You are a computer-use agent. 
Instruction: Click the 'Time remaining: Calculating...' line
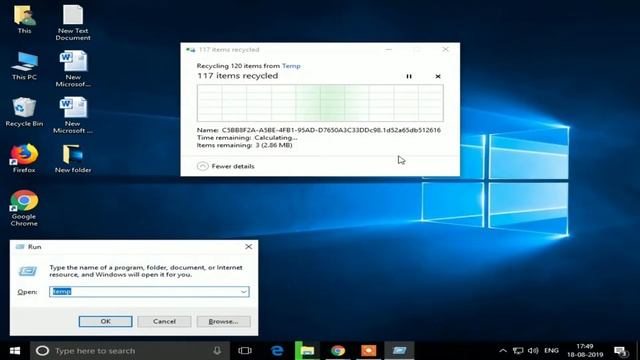click(247, 138)
